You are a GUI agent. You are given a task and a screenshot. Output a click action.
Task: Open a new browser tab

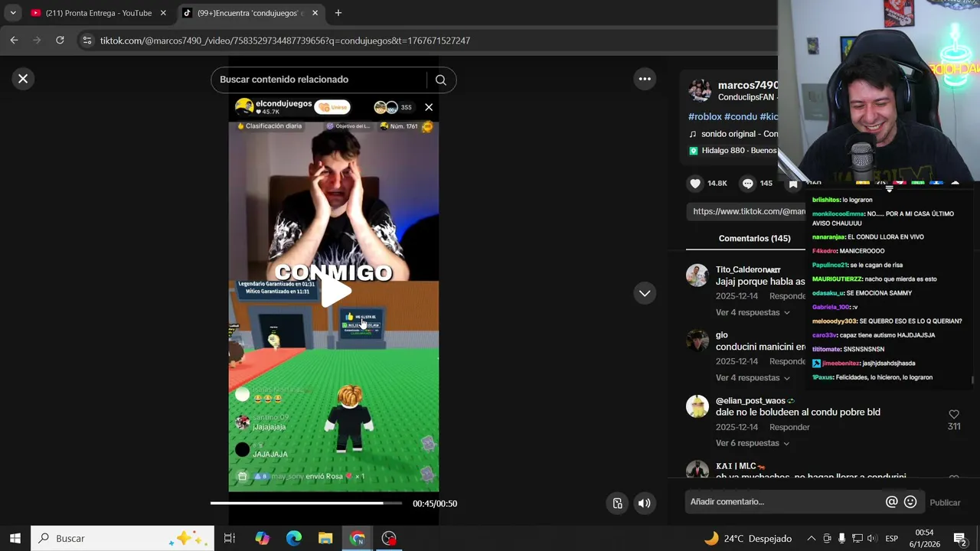338,13
